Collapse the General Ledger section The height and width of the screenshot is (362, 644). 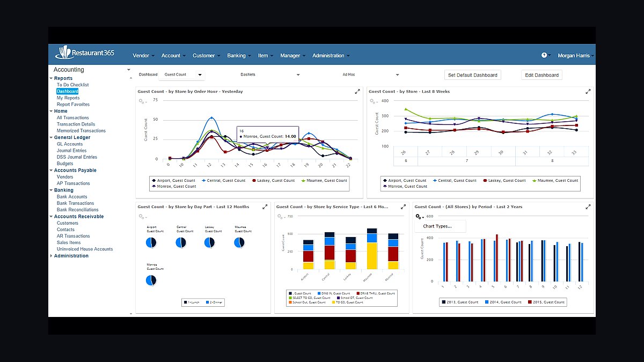(x=52, y=138)
